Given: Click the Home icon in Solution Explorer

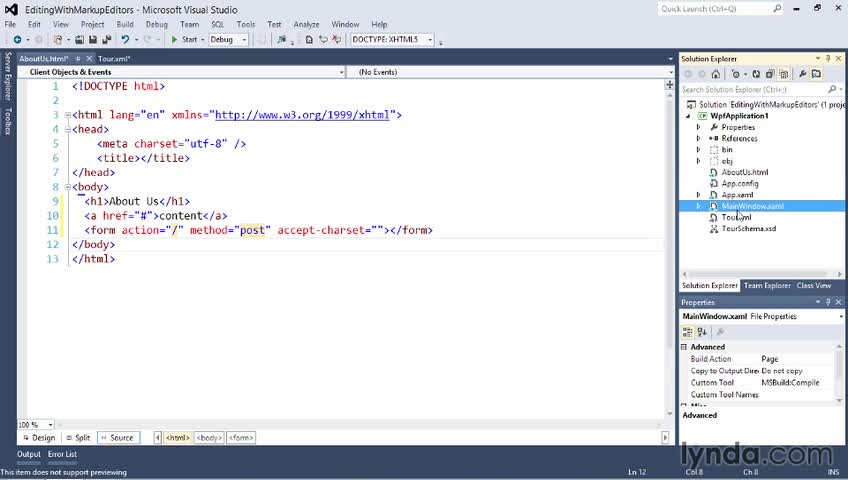Looking at the screenshot, I should 716,74.
